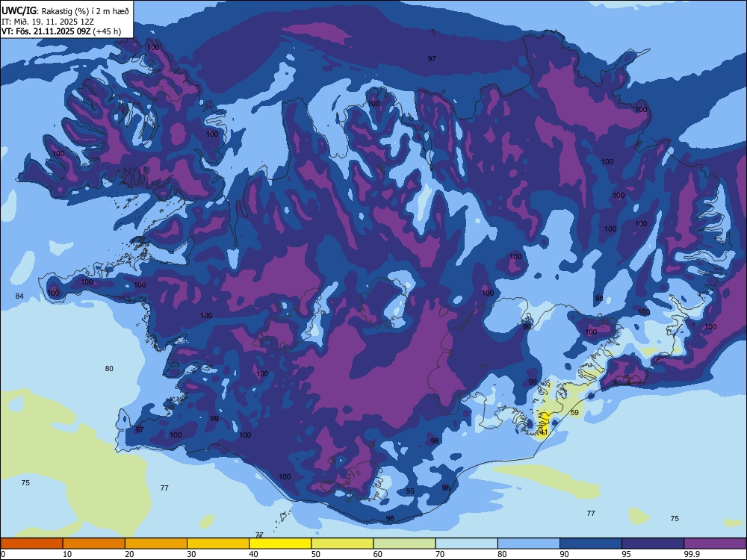Click the pale yellow 50–60 legend swatch
Image resolution: width=747 pixels, height=560 pixels.
click(x=342, y=544)
